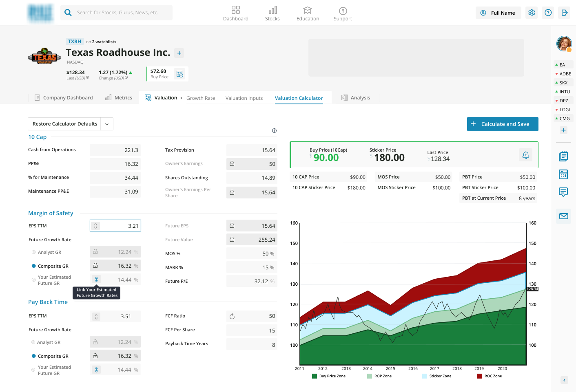Select LOGI in watchlist sidebar

[x=563, y=110]
